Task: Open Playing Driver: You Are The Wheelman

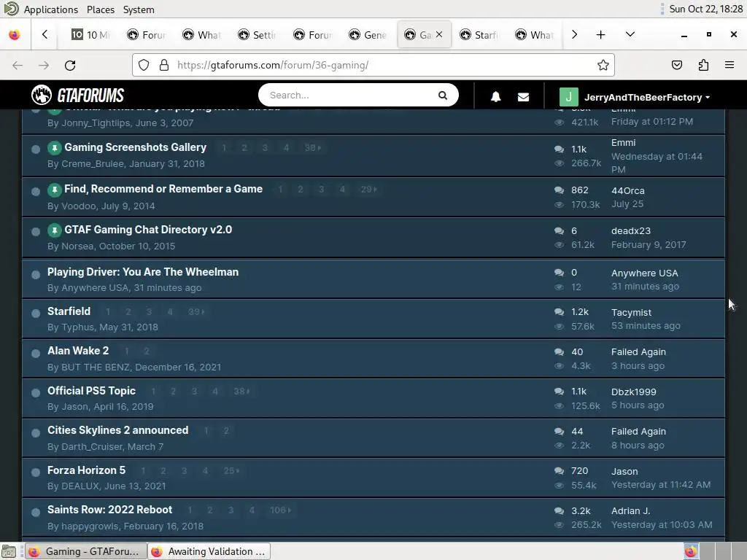Action: coord(143,272)
